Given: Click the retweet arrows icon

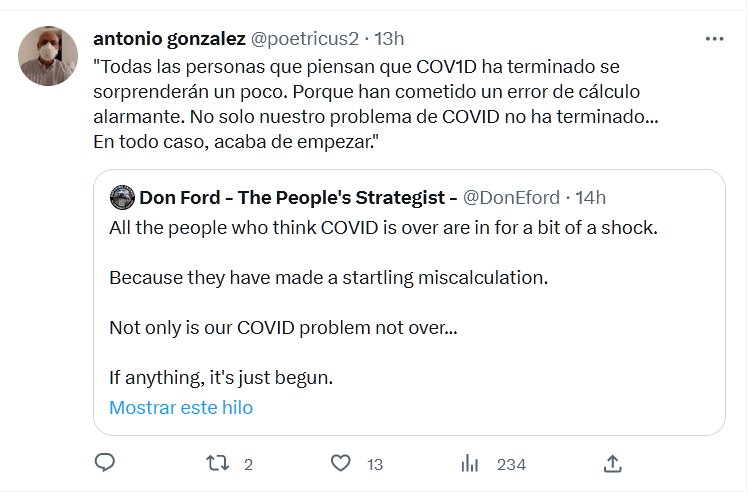Looking at the screenshot, I should pos(217,463).
